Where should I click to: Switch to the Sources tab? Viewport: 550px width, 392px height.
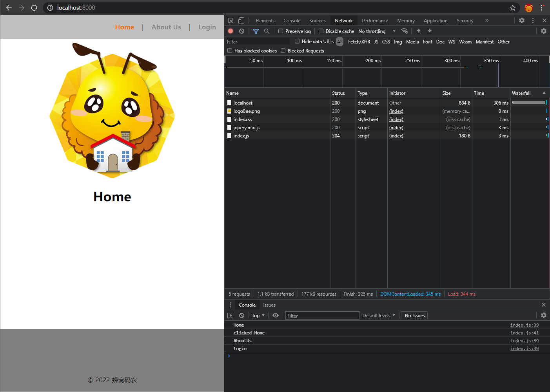pos(317,20)
